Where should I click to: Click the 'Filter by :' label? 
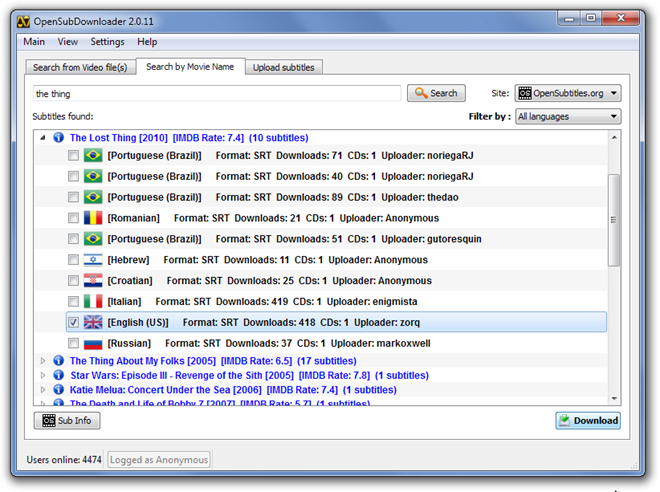(490, 116)
